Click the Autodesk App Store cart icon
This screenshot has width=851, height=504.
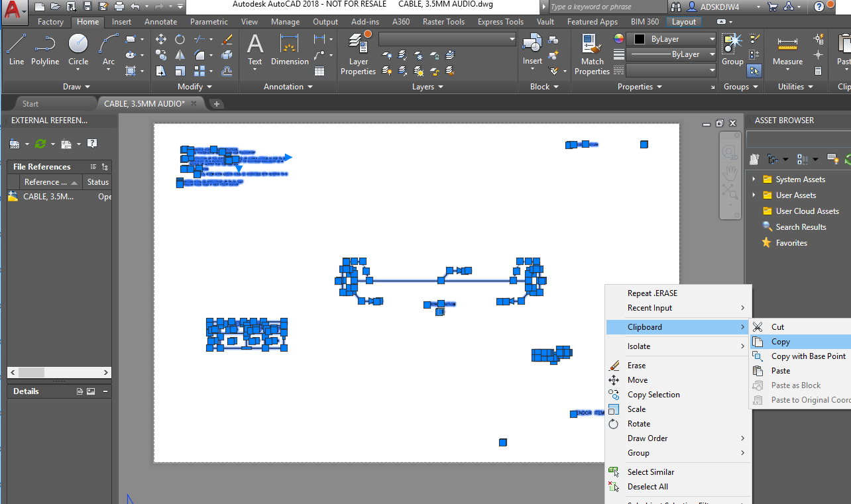(772, 7)
